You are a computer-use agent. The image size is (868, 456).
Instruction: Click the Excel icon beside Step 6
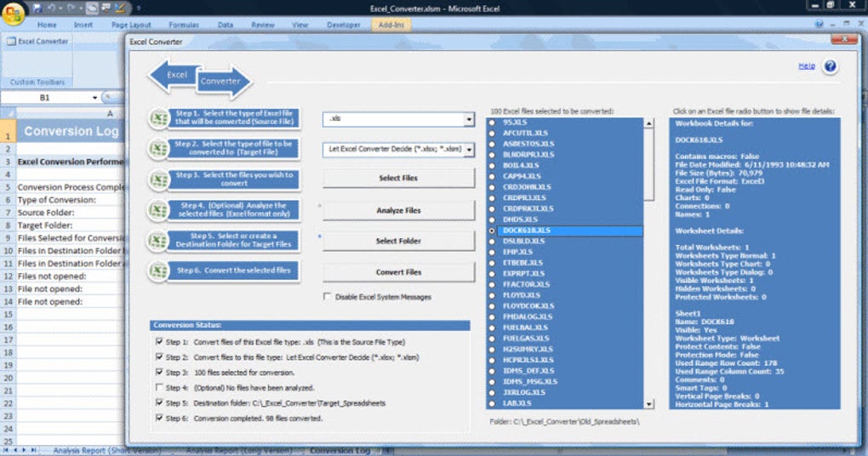coord(159,271)
